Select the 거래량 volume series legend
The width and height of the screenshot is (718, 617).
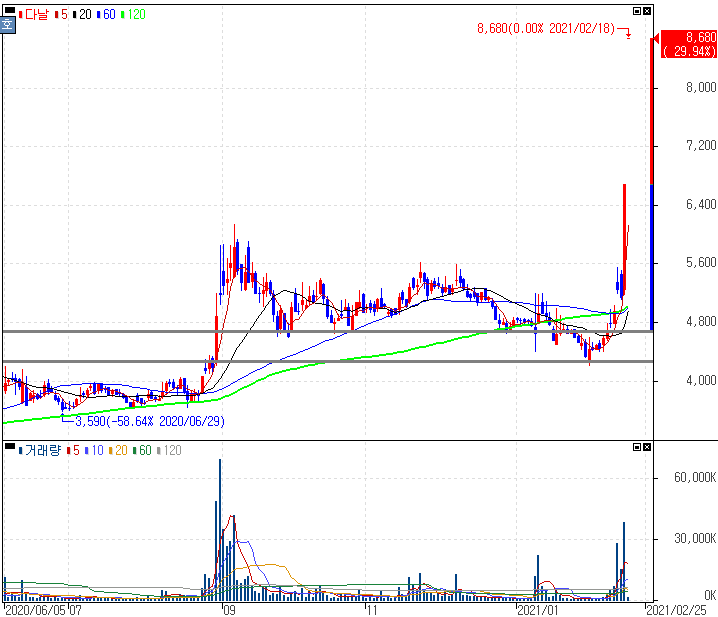(x=40, y=451)
